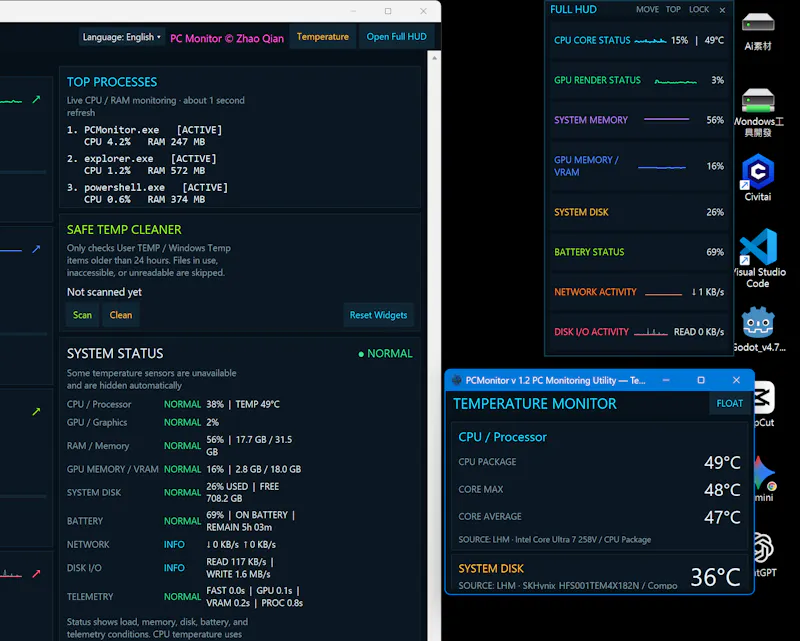The height and width of the screenshot is (641, 800).
Task: Click CPU / Processor heading in Temperature Monitor
Action: [502, 437]
